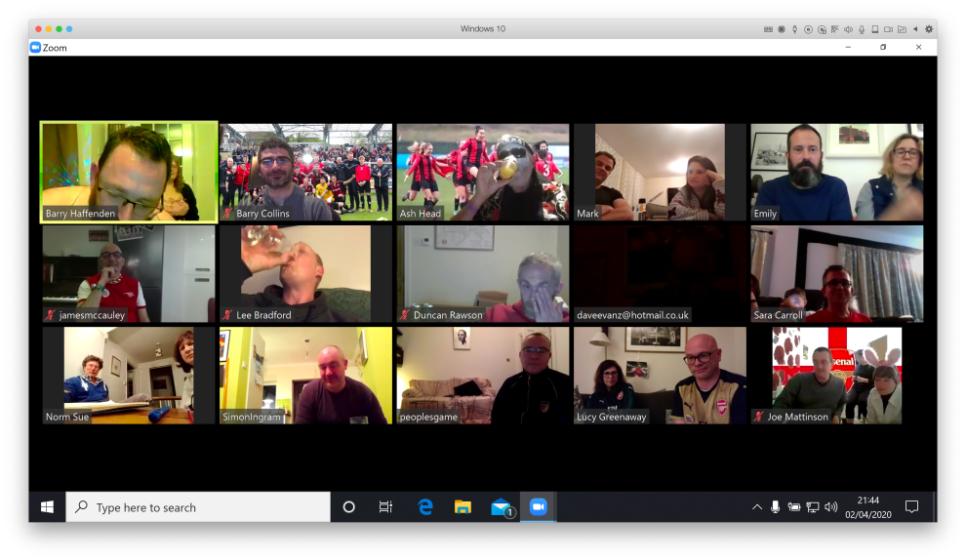
Task: Select Lucy Greenaway's video tile
Action: (660, 376)
